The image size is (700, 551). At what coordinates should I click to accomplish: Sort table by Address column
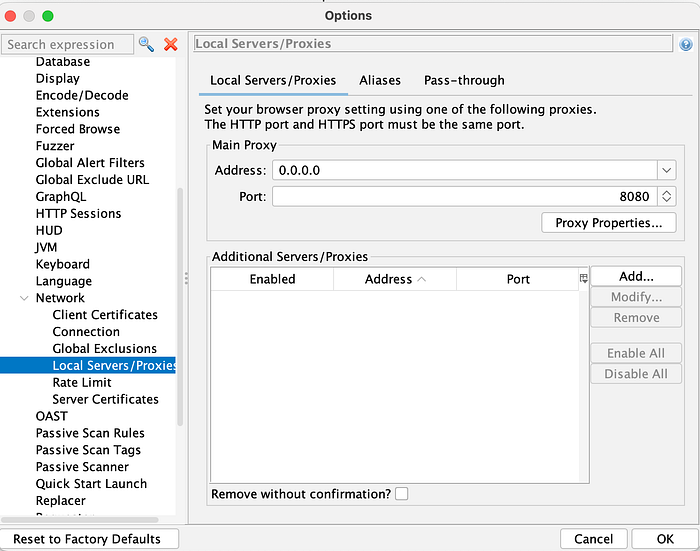(395, 279)
